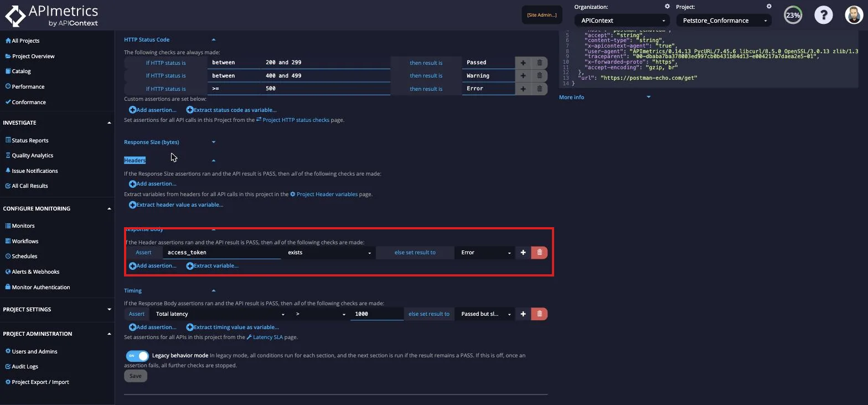868x405 pixels.
Task: Click the access_token input field
Action: pyautogui.click(x=222, y=253)
